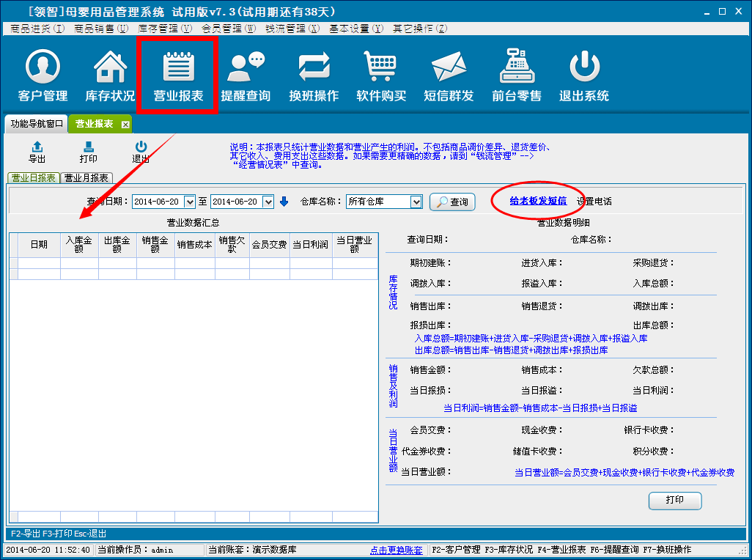Viewport: 752px width, 560px height.
Task: Open the 仓库名称 warehouse dropdown
Action: (416, 202)
